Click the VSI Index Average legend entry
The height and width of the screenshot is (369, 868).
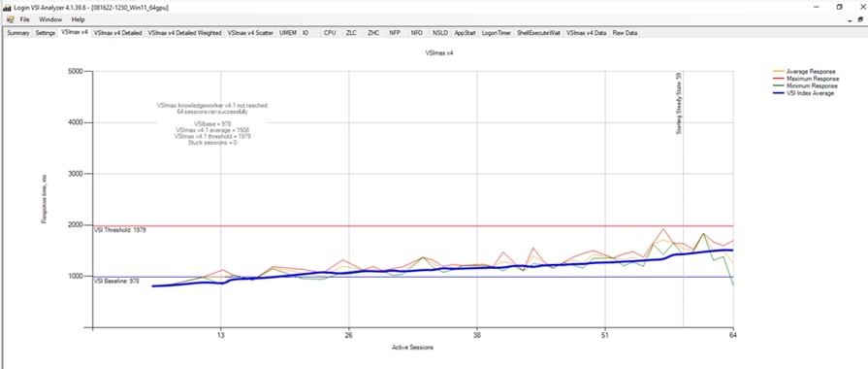803,93
